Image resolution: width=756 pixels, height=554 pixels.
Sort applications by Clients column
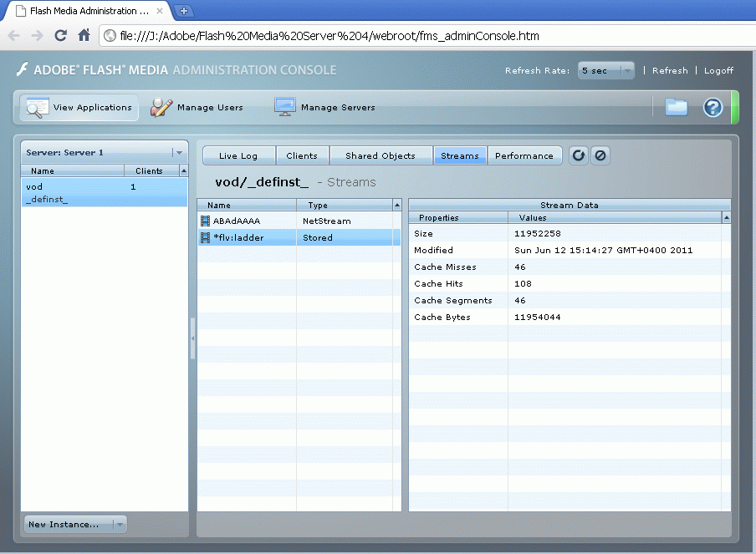point(151,170)
